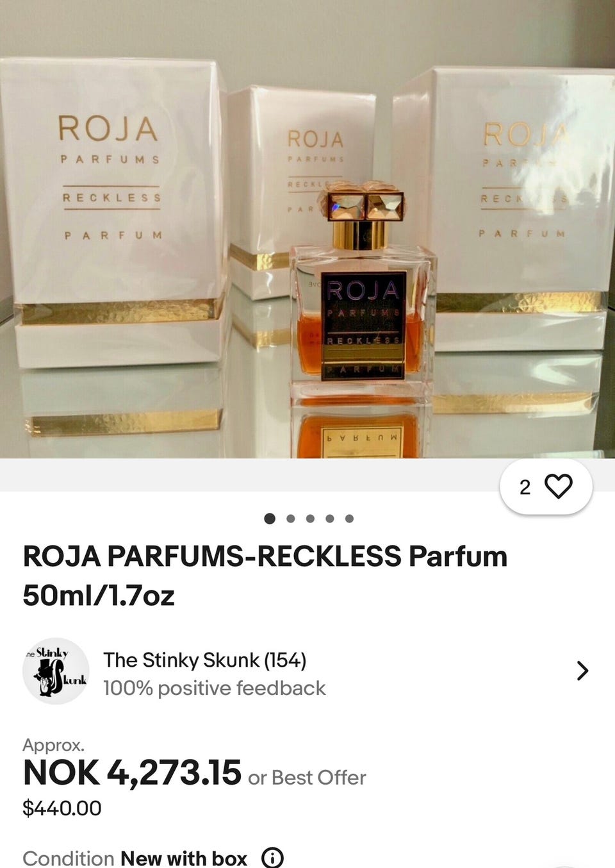Image resolution: width=615 pixels, height=868 pixels.
Task: Open the condition info icon
Action: click(x=273, y=858)
